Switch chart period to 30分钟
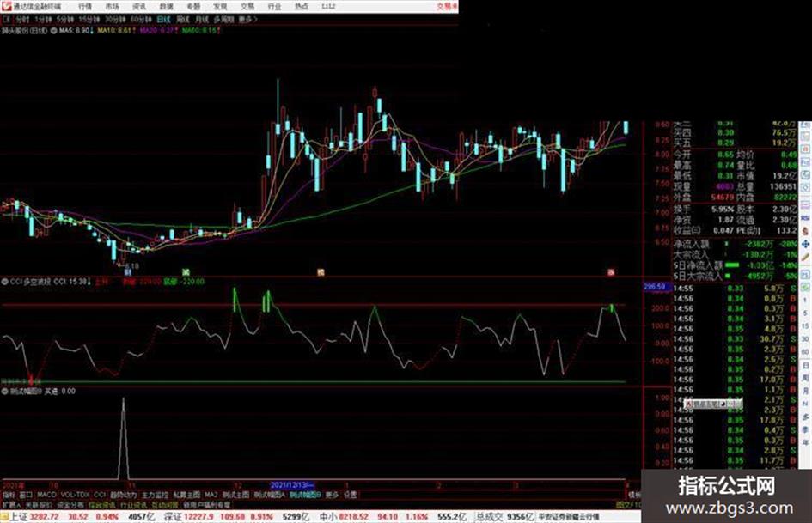This screenshot has width=812, height=523. pyautogui.click(x=114, y=19)
